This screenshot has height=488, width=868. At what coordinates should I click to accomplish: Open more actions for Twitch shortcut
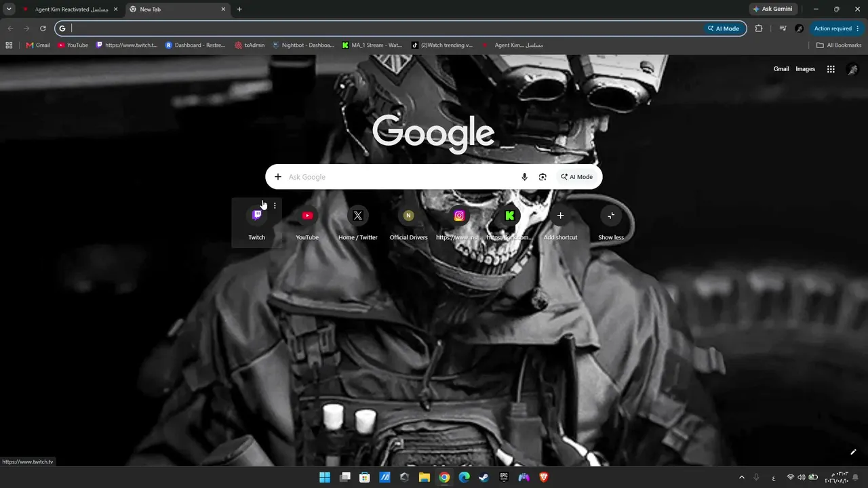(275, 205)
